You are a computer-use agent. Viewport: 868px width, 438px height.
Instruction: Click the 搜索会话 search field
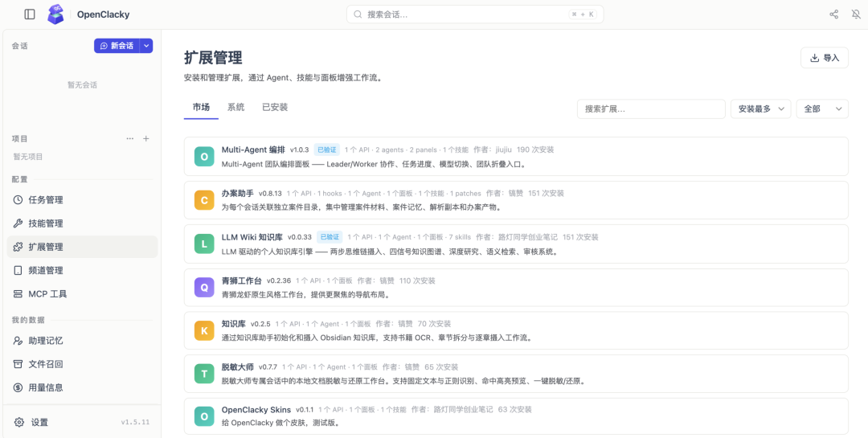click(475, 14)
